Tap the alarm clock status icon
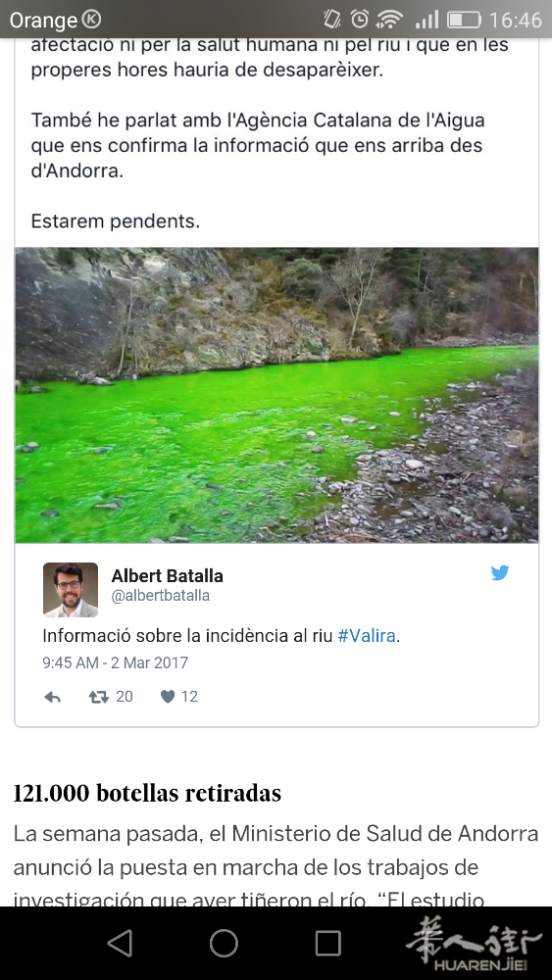This screenshot has width=552, height=980. tap(360, 20)
